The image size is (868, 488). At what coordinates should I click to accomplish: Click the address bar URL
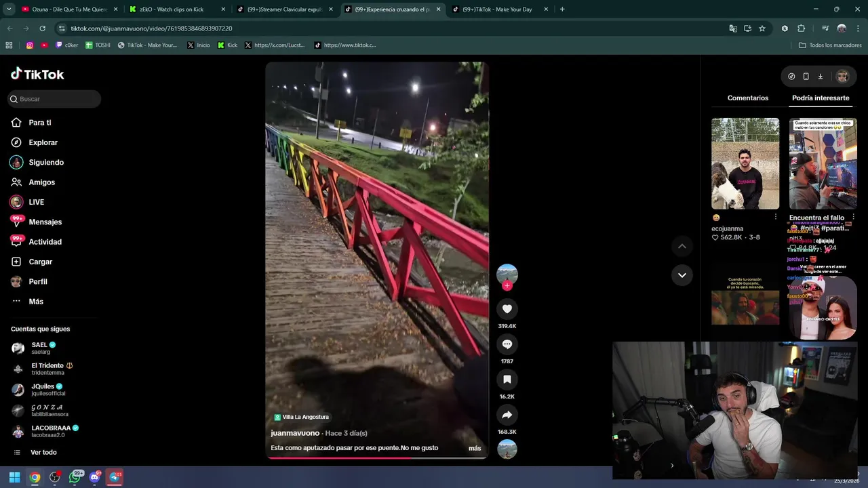151,28
